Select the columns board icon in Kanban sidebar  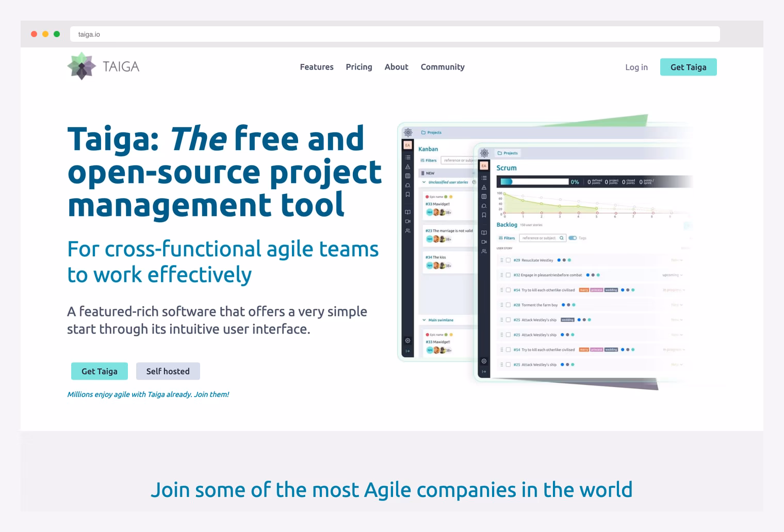coord(407,176)
